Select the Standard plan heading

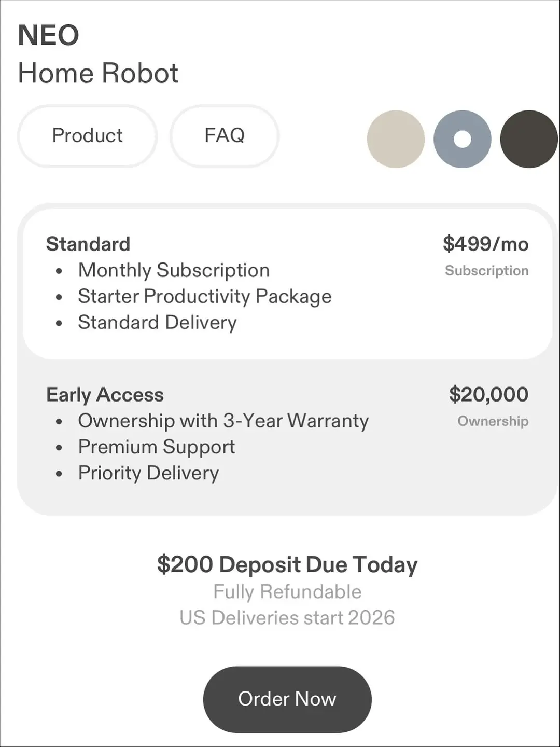(x=88, y=244)
